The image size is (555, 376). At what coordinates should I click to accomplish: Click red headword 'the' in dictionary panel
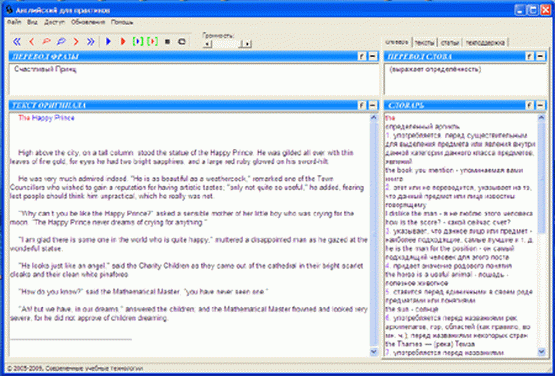click(x=390, y=118)
